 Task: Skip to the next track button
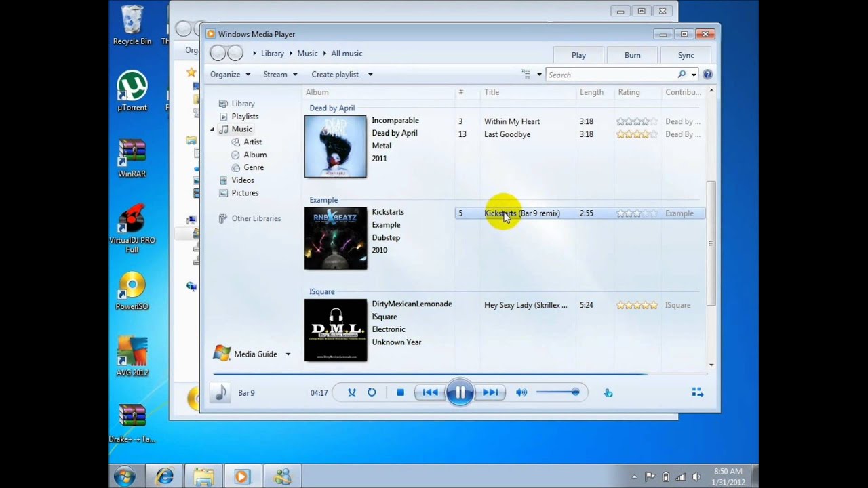490,392
